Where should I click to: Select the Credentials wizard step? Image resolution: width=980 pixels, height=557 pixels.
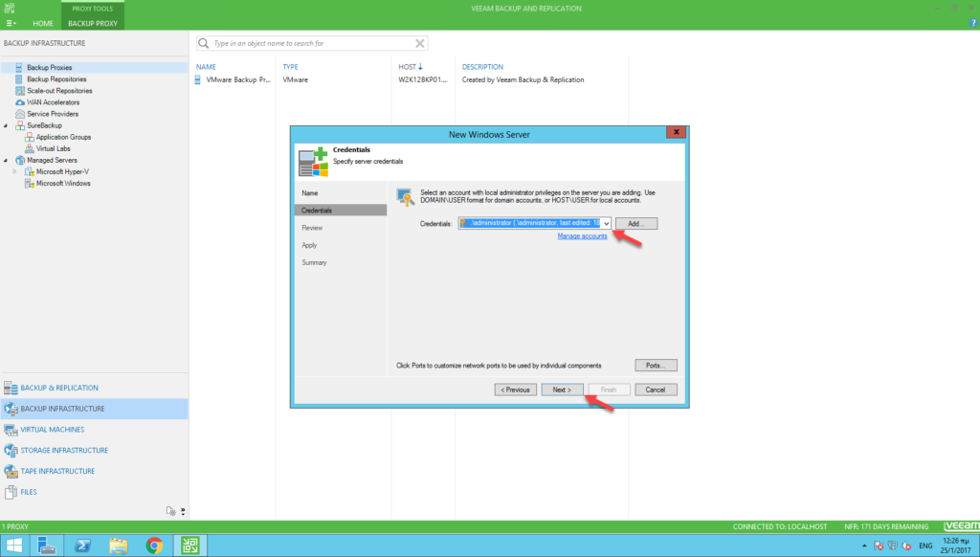pyautogui.click(x=341, y=211)
